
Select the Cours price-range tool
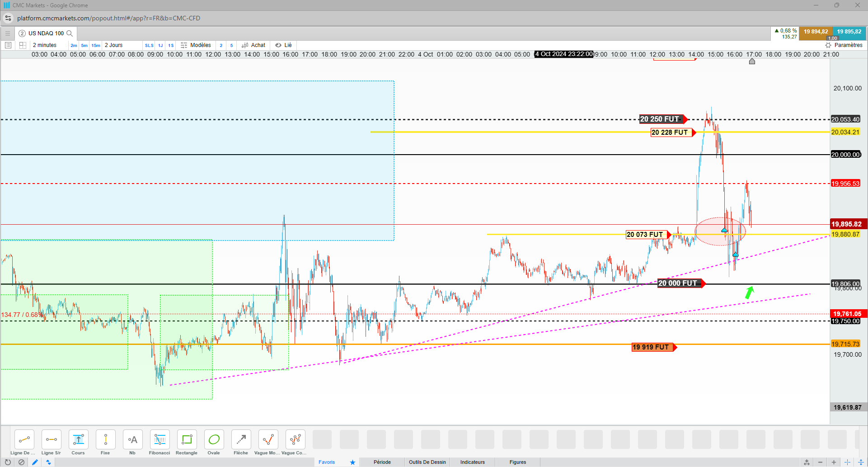[78, 442]
